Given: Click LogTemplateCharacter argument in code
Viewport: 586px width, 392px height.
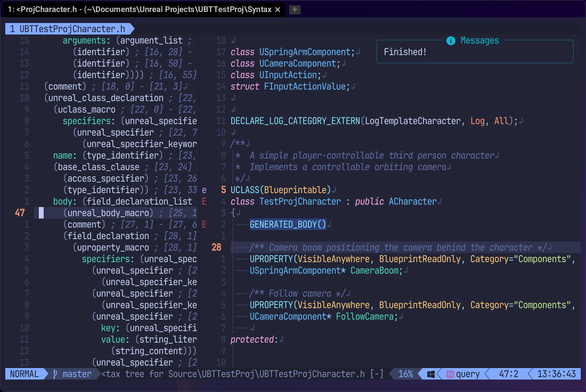Looking at the screenshot, I should click(412, 121).
